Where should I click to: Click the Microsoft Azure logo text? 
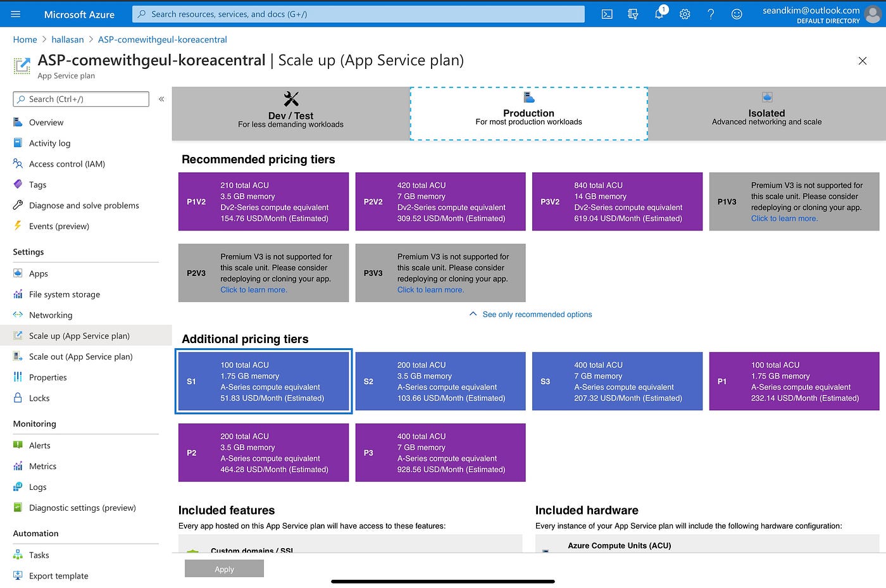point(79,14)
